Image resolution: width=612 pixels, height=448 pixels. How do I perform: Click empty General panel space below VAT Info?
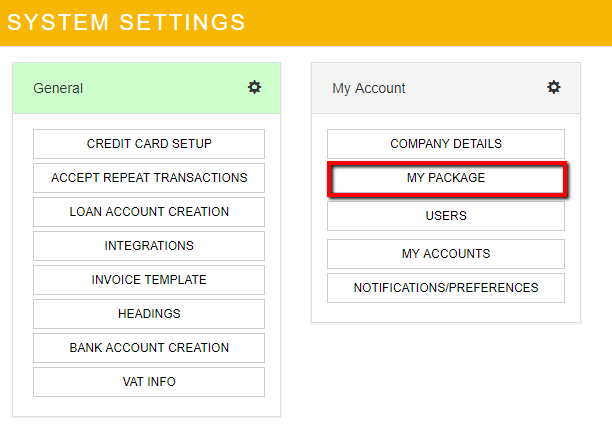pos(149,406)
